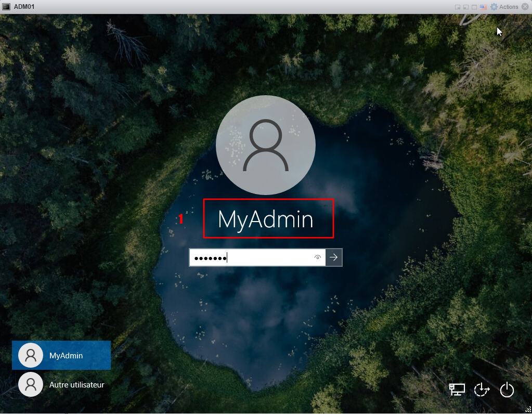The width and height of the screenshot is (532, 414).
Task: Click the middle window-size icon in the title bar
Action: 466,7
